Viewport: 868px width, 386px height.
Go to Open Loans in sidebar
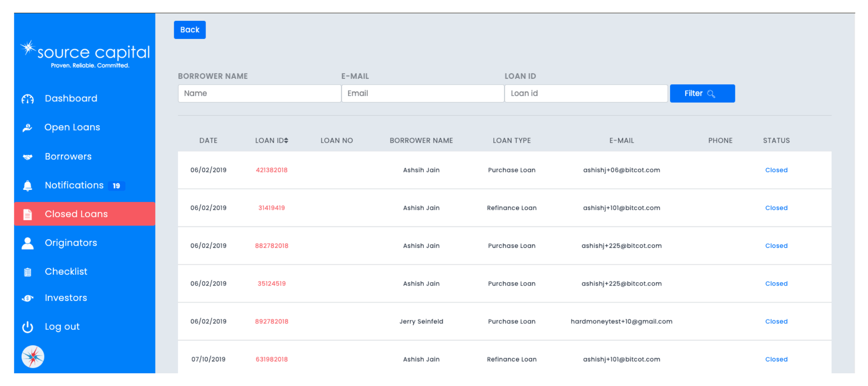72,127
